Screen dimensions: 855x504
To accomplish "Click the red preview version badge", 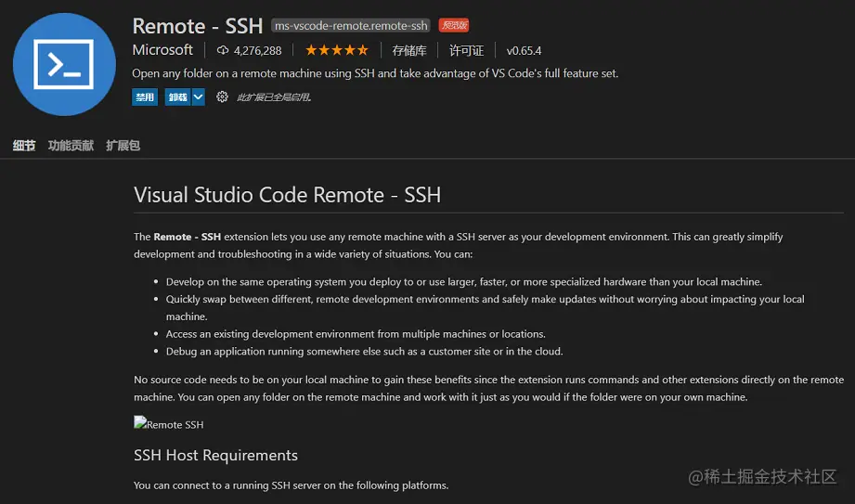I will pyautogui.click(x=454, y=26).
